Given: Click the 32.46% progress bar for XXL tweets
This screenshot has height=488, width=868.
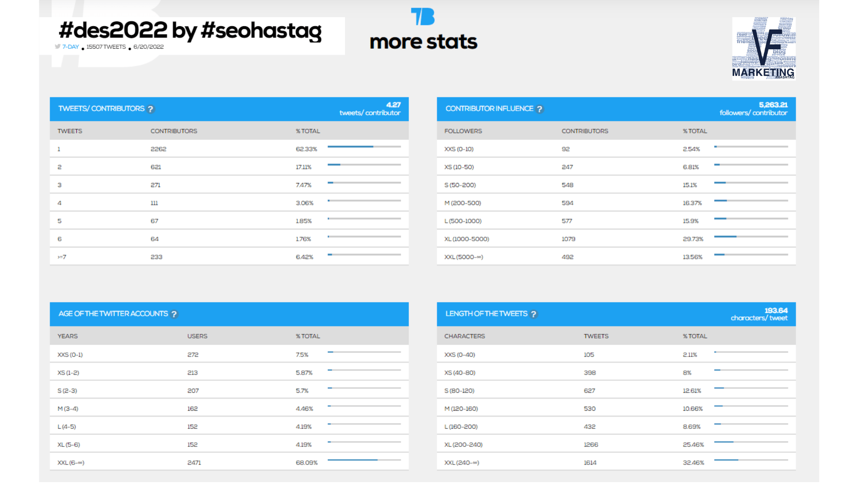Looking at the screenshot, I should (751, 460).
